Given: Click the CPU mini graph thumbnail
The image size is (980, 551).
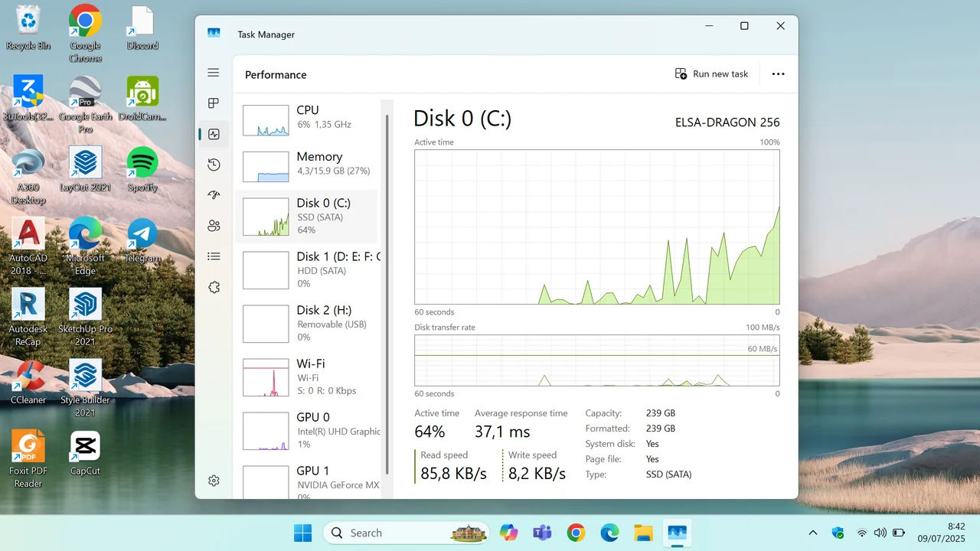Looking at the screenshot, I should (x=266, y=121).
